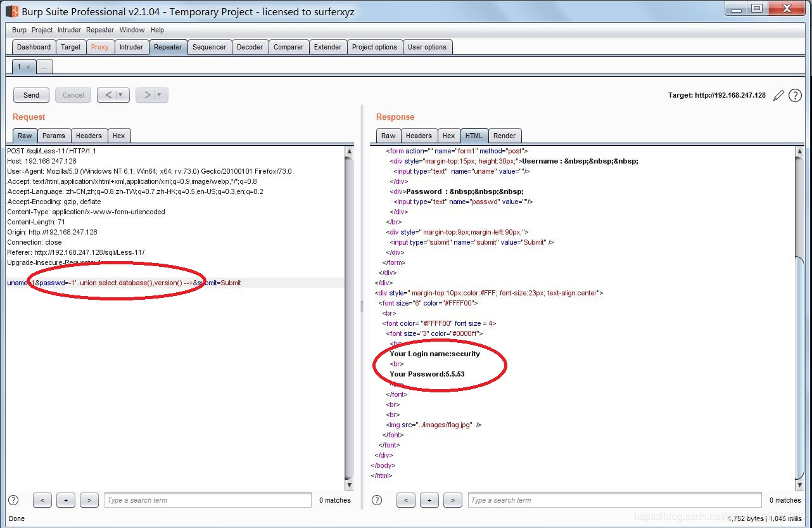
Task: Switch to the Decoder tab
Action: [250, 47]
